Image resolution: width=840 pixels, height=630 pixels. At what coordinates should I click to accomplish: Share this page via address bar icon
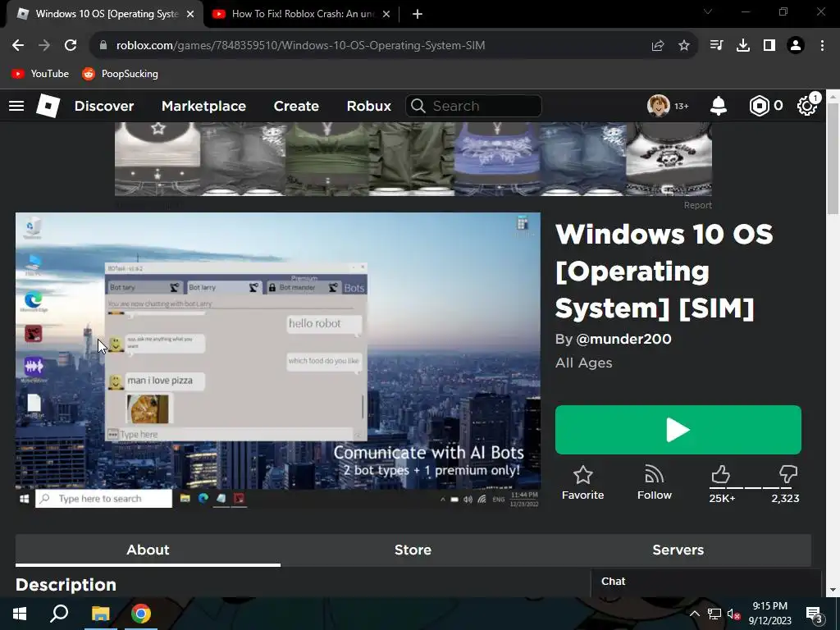(658, 46)
